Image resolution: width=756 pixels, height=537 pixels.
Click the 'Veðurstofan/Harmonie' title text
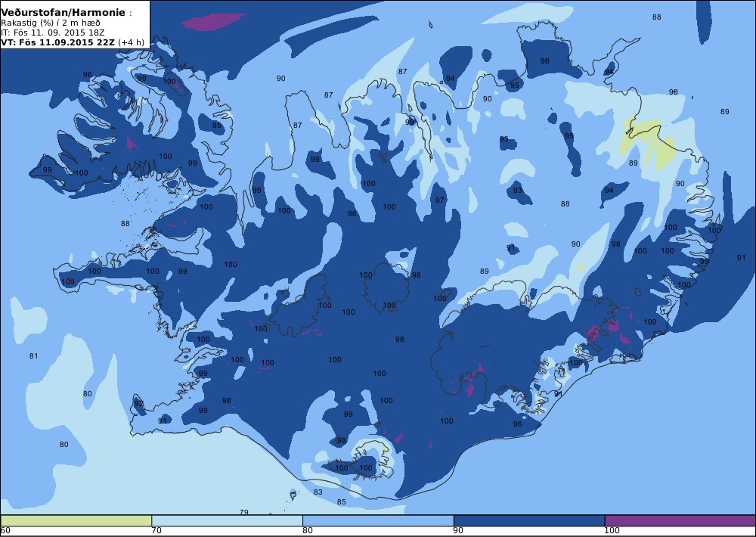(63, 13)
